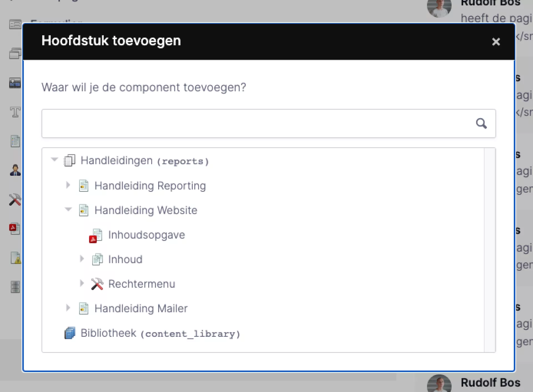
Task: Click the Bibliotheek blue books icon
Action: click(70, 333)
